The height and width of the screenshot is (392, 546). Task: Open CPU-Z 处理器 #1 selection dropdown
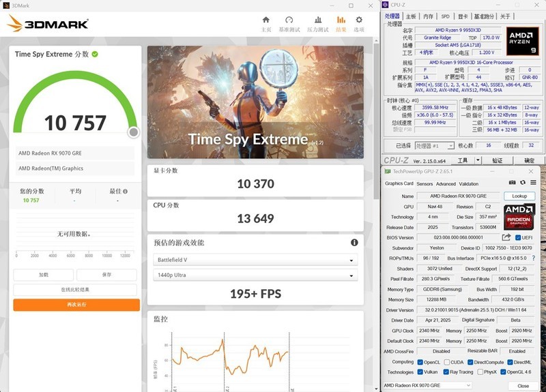[435, 146]
